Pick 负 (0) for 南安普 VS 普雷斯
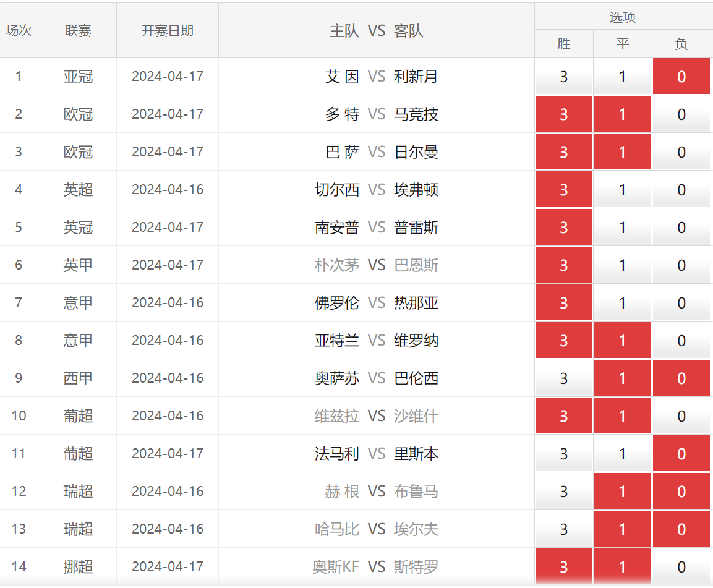Image resolution: width=713 pixels, height=588 pixels. 681,228
